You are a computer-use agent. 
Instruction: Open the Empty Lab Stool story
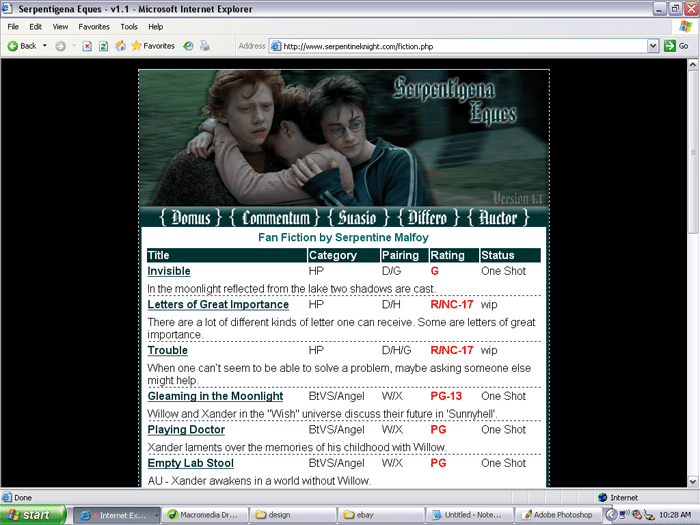(x=191, y=463)
